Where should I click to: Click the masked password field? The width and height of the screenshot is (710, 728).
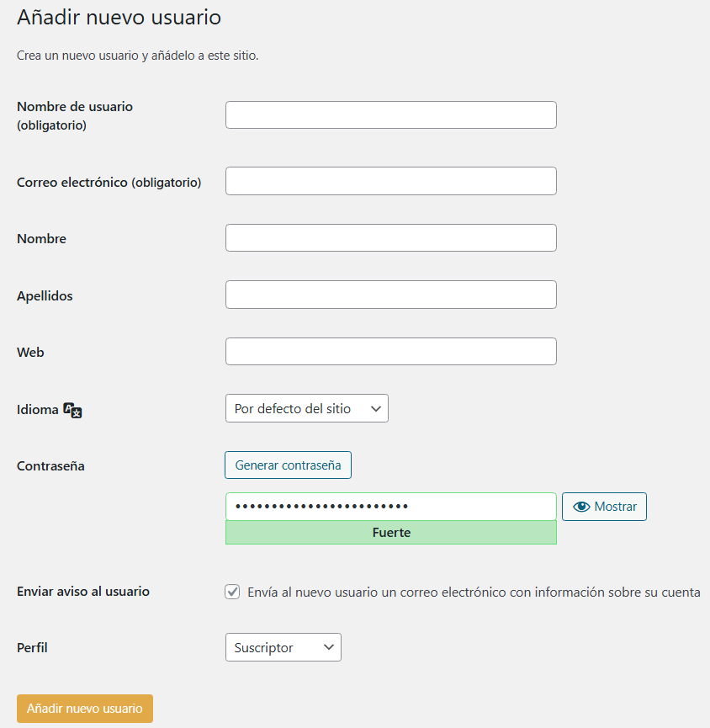coord(390,507)
